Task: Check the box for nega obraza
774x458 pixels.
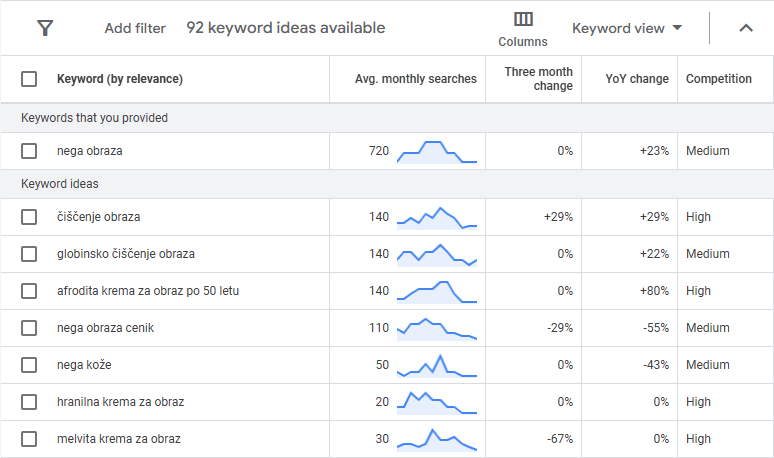Action: click(29, 151)
